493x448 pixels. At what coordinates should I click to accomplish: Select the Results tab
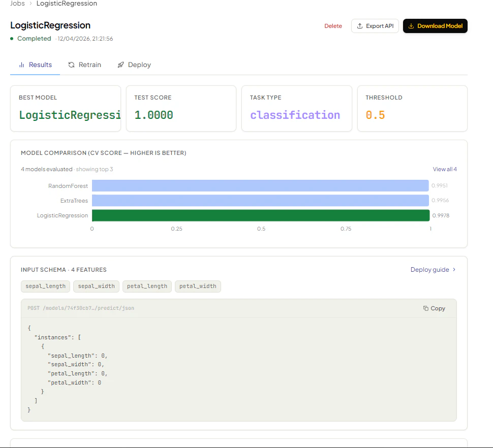click(35, 65)
